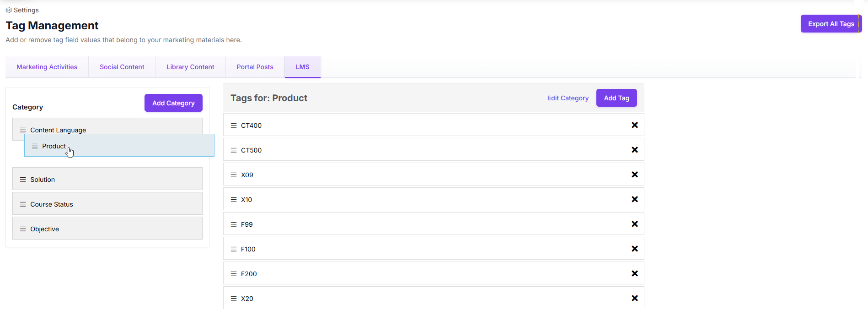
Task: Export all tags with top button
Action: [830, 24]
